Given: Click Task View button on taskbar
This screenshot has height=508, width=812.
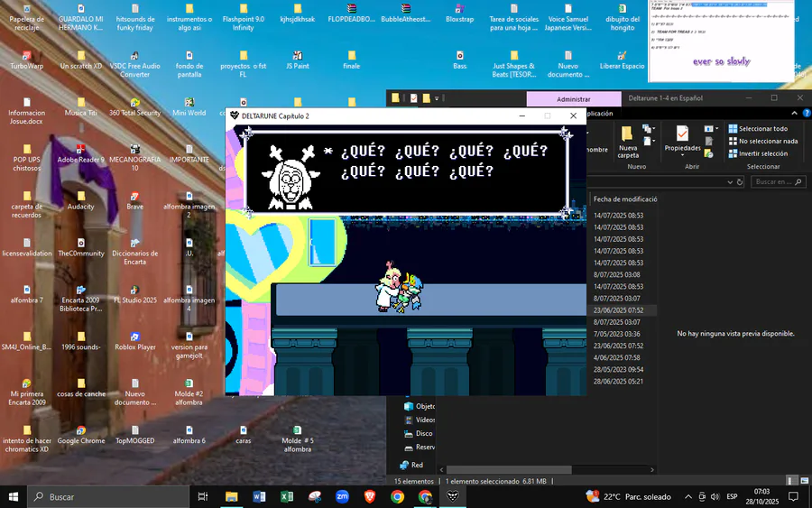Looking at the screenshot, I should pos(203,496).
